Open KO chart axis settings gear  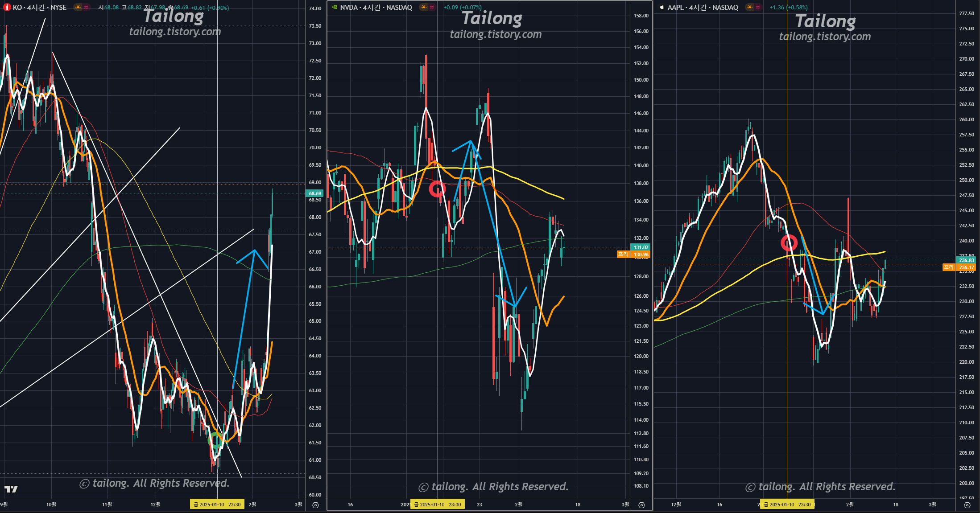(x=315, y=505)
